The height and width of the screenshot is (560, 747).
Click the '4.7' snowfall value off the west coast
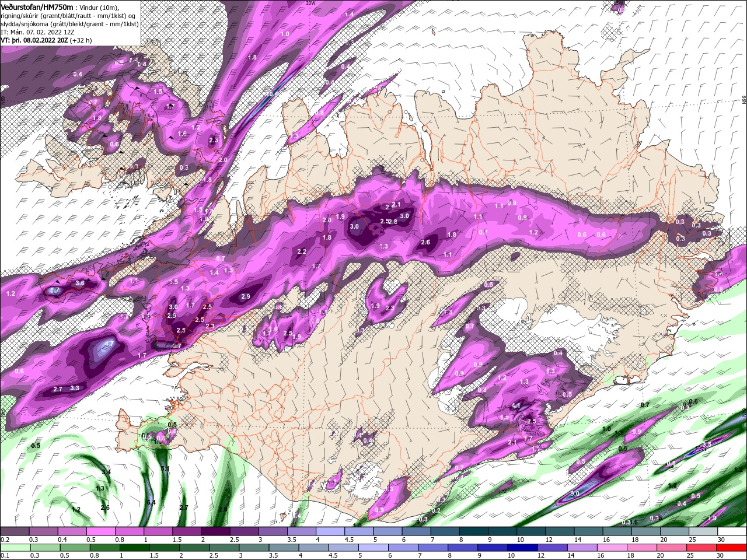pos(109,344)
